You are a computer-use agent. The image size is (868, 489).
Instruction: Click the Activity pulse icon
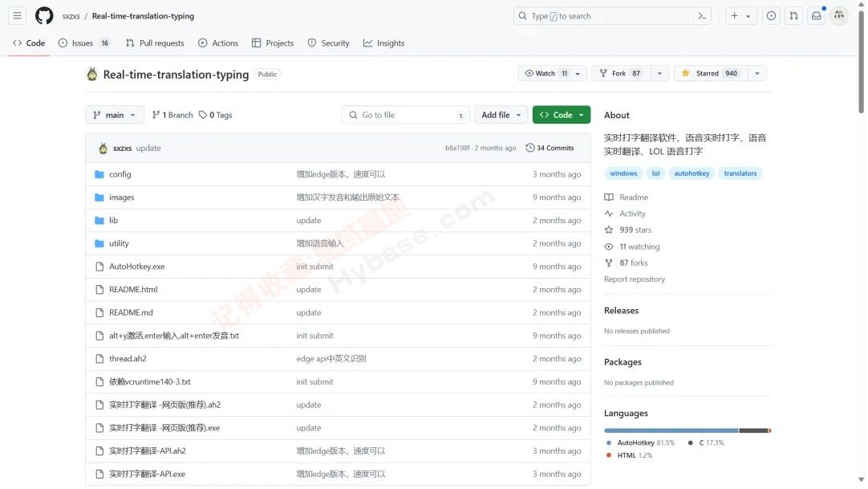point(609,214)
